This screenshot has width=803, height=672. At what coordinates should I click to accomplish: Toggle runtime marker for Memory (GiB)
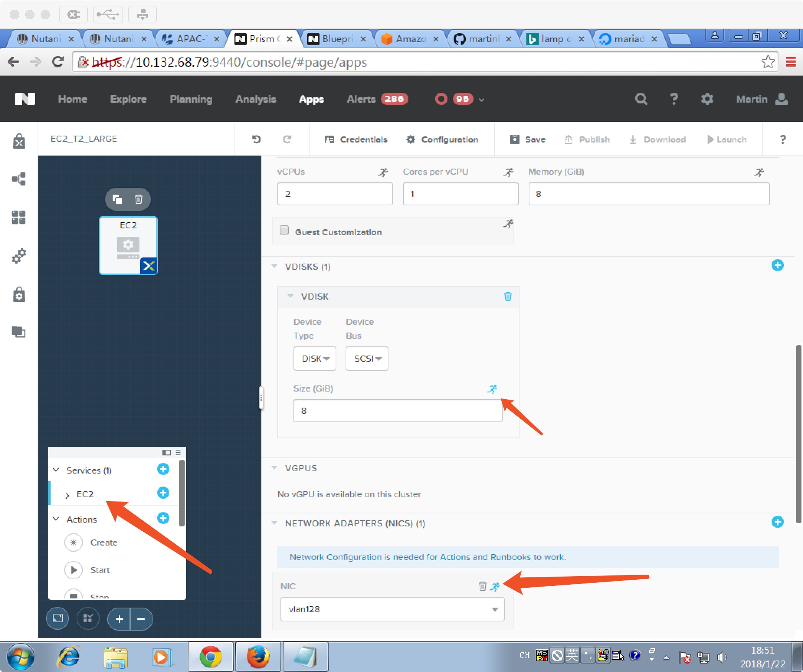[759, 172]
